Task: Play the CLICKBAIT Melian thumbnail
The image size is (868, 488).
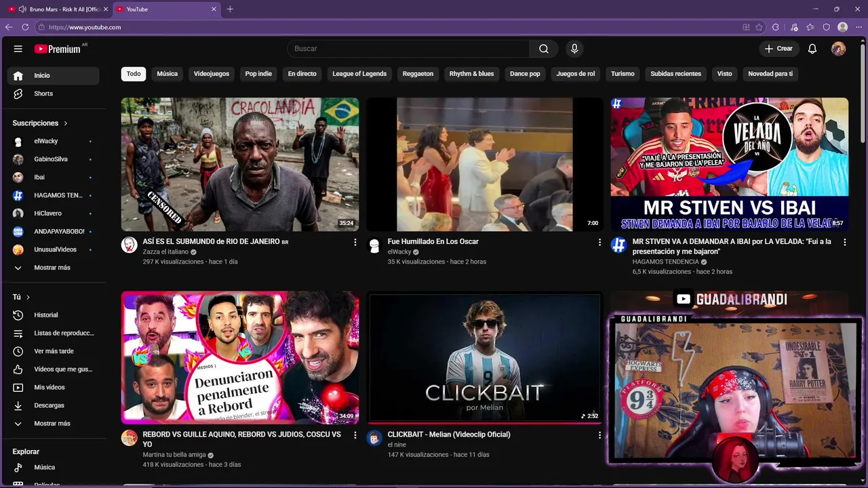Action: [x=485, y=358]
